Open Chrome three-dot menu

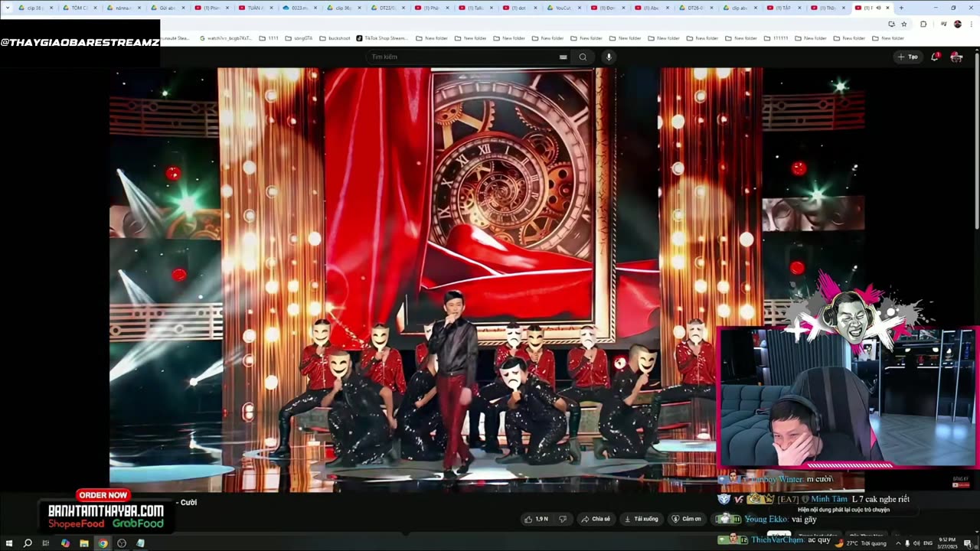tap(972, 24)
